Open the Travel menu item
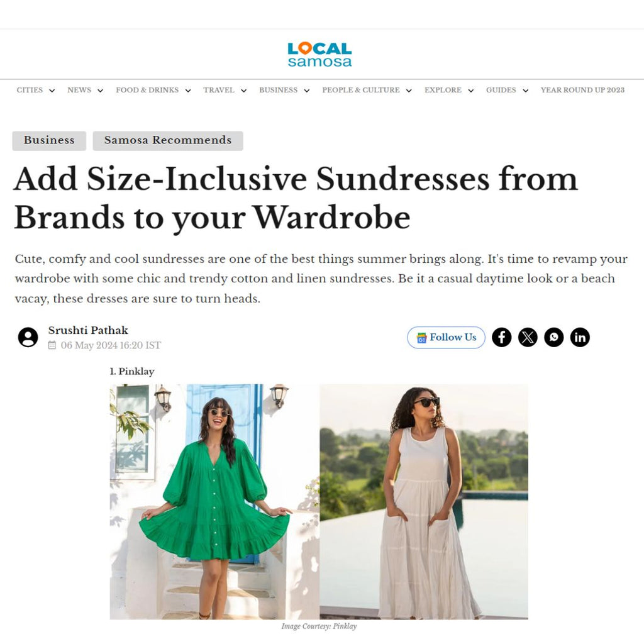The height and width of the screenshot is (644, 644). pos(218,90)
